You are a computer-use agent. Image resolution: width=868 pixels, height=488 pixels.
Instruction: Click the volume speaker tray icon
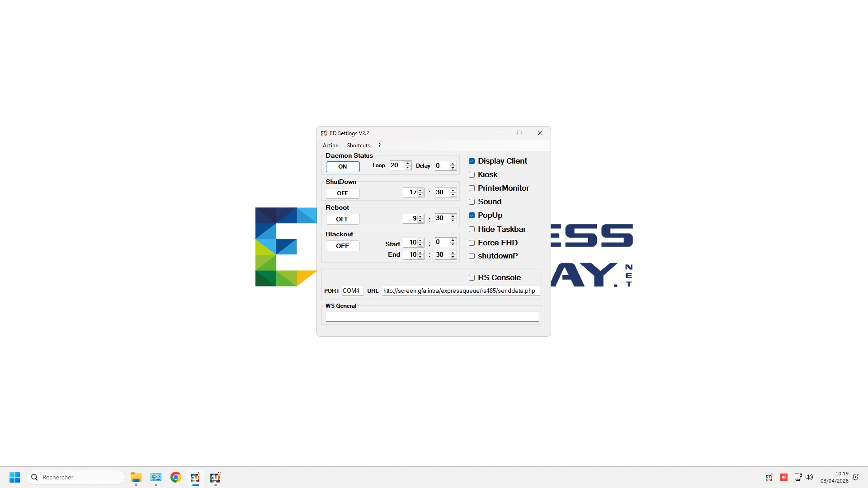pos(809,477)
